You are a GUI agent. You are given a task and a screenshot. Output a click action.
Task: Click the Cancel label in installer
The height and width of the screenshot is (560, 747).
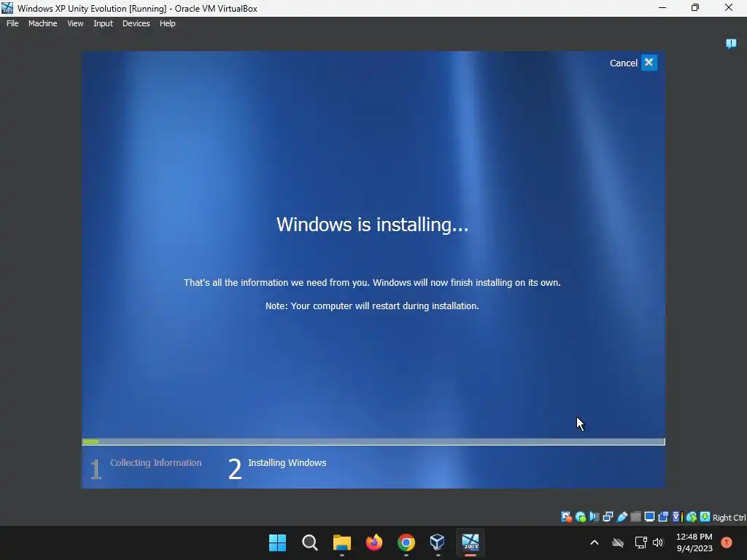[x=624, y=63]
